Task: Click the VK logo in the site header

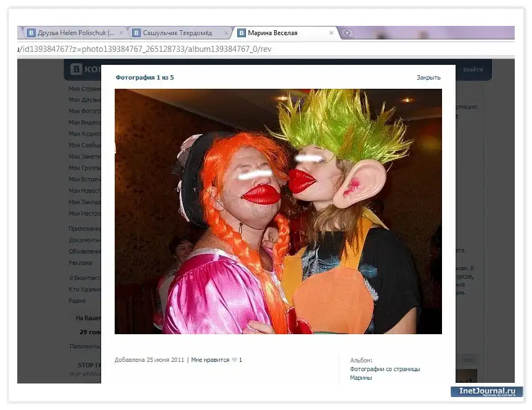Action: pyautogui.click(x=76, y=70)
